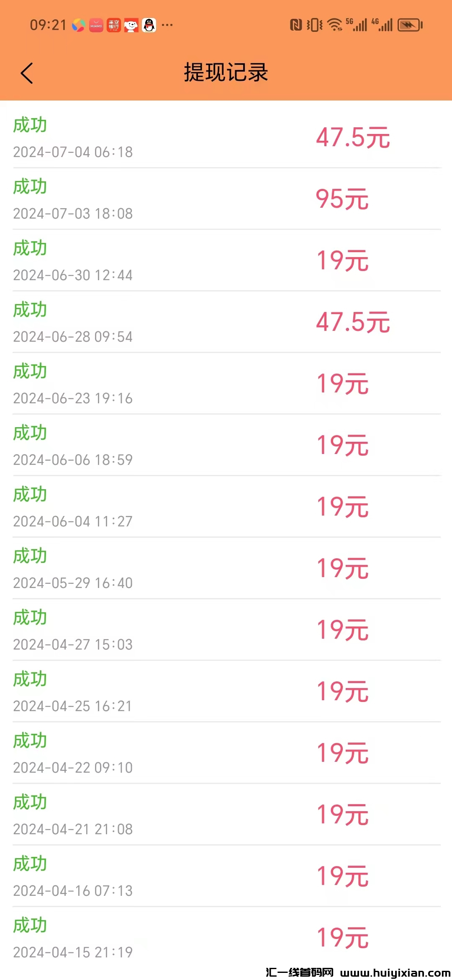Image resolution: width=452 pixels, height=980 pixels.
Task: Tap the 提现记录 page title
Action: click(226, 72)
